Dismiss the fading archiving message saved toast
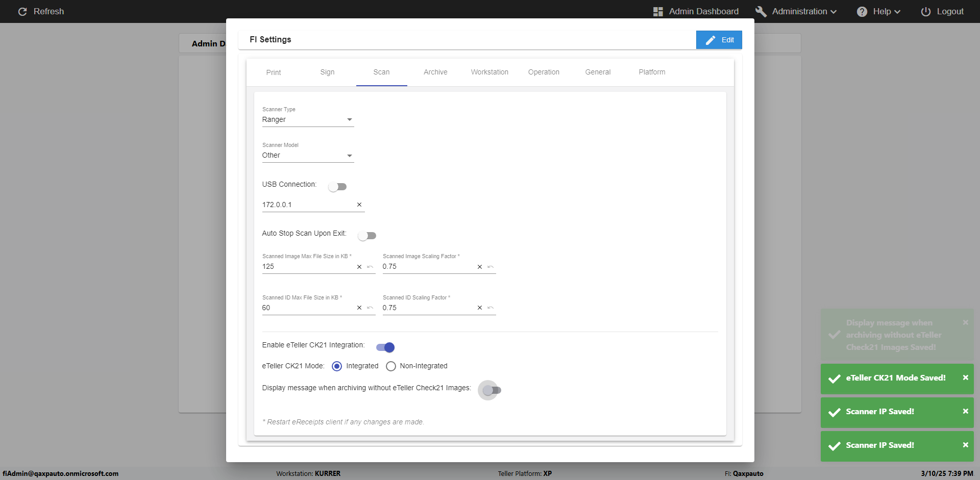980x480 pixels. click(965, 322)
